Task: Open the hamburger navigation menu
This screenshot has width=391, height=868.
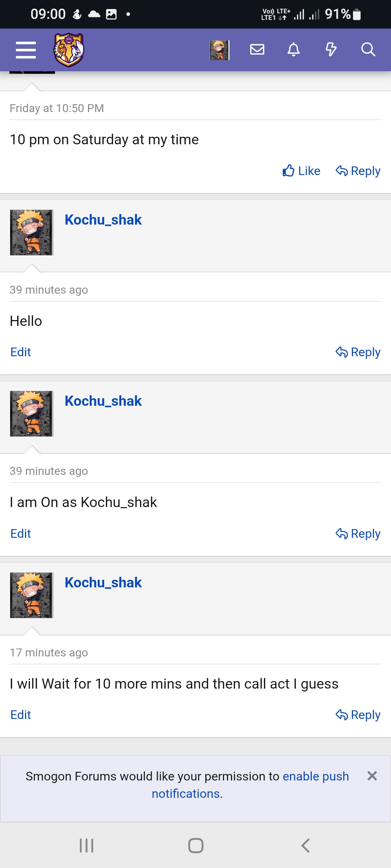Action: pos(26,50)
